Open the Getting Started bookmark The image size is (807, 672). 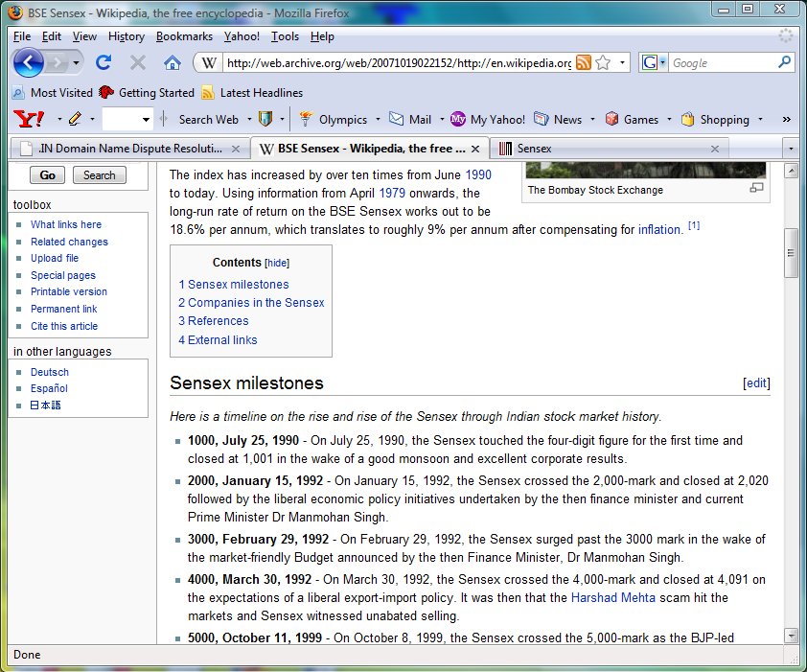147,93
